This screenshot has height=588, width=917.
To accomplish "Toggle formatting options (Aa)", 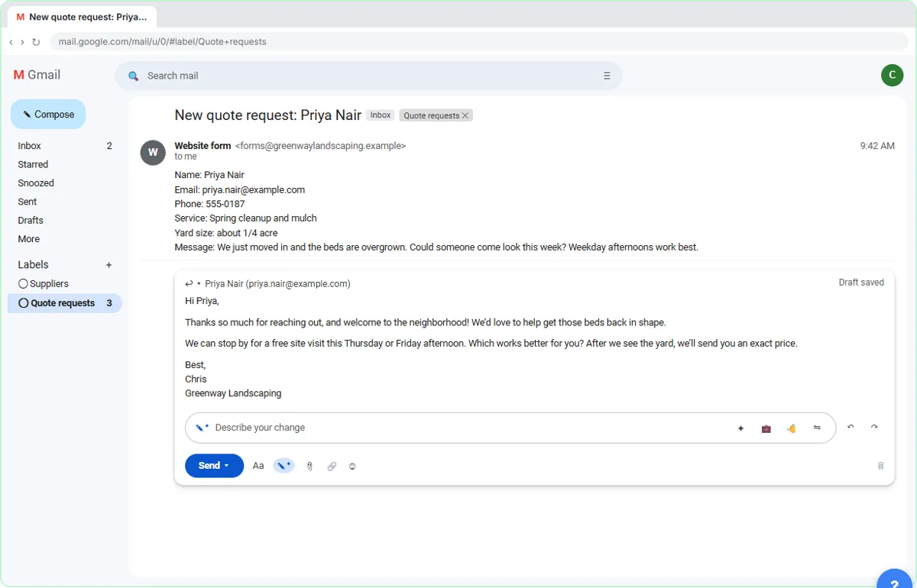I will point(258,466).
